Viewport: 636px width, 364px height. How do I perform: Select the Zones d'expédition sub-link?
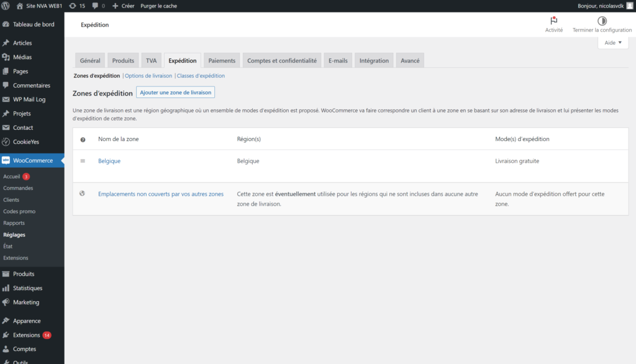(x=96, y=76)
